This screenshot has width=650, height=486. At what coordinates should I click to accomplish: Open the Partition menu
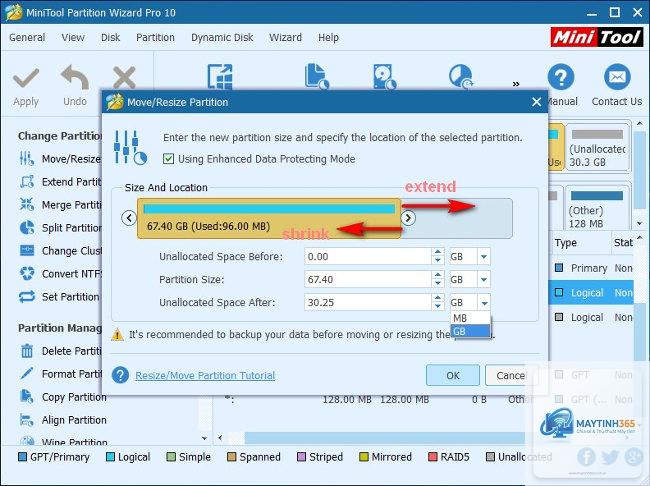(x=155, y=37)
